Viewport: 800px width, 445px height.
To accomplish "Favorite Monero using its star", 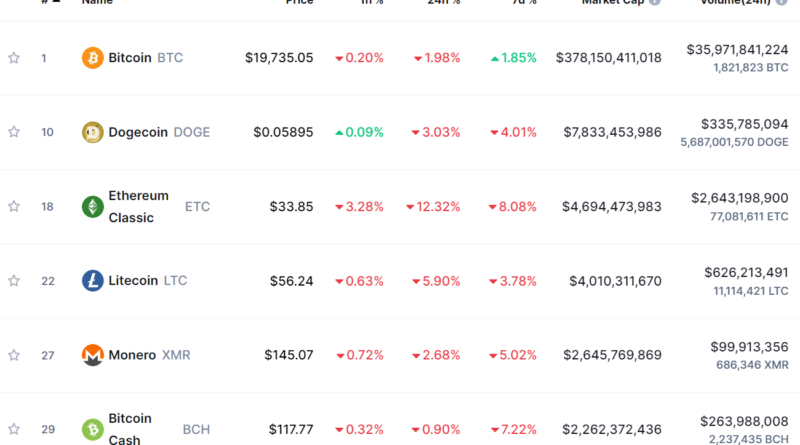I will [x=14, y=355].
